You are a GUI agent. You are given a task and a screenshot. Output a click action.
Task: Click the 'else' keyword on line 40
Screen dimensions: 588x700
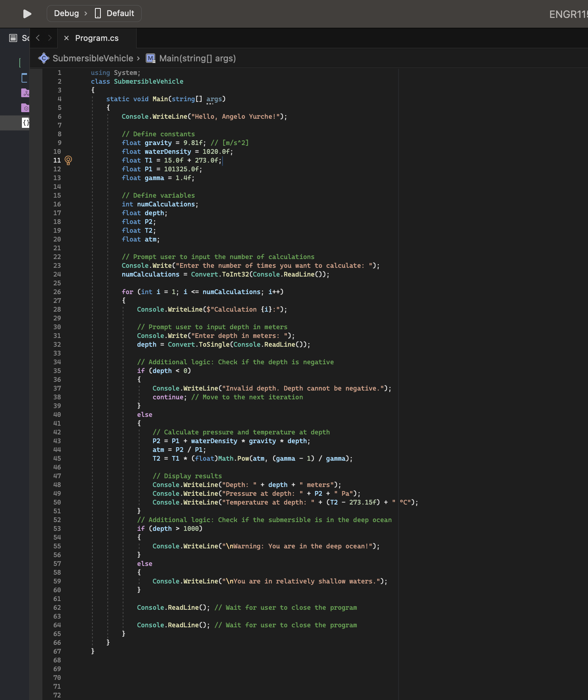click(145, 415)
